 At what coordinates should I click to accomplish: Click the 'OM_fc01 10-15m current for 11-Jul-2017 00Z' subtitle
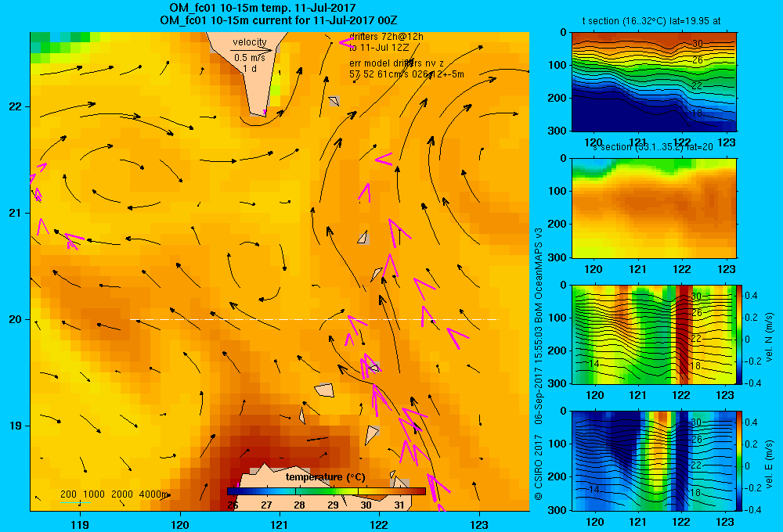click(279, 20)
